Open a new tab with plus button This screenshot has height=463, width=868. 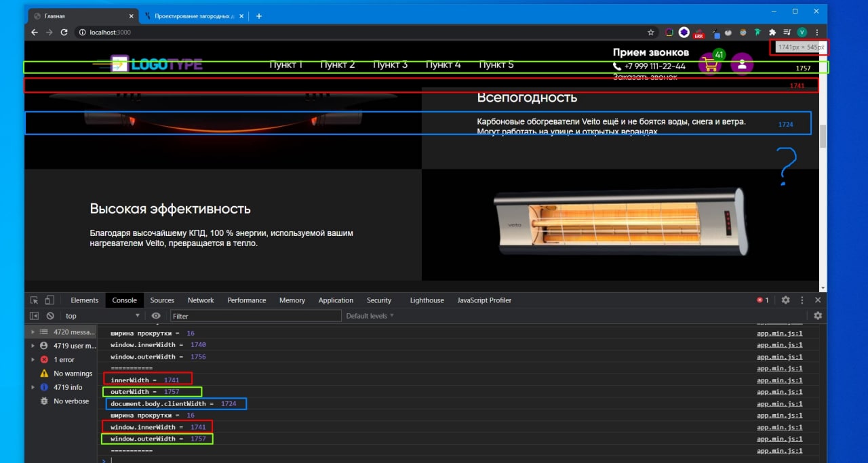click(258, 16)
